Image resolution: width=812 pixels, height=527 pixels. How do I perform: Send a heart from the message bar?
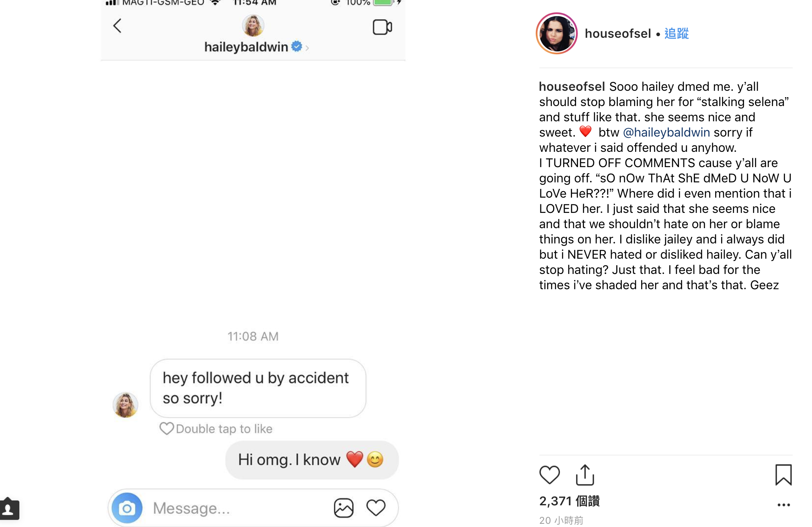[x=376, y=508]
